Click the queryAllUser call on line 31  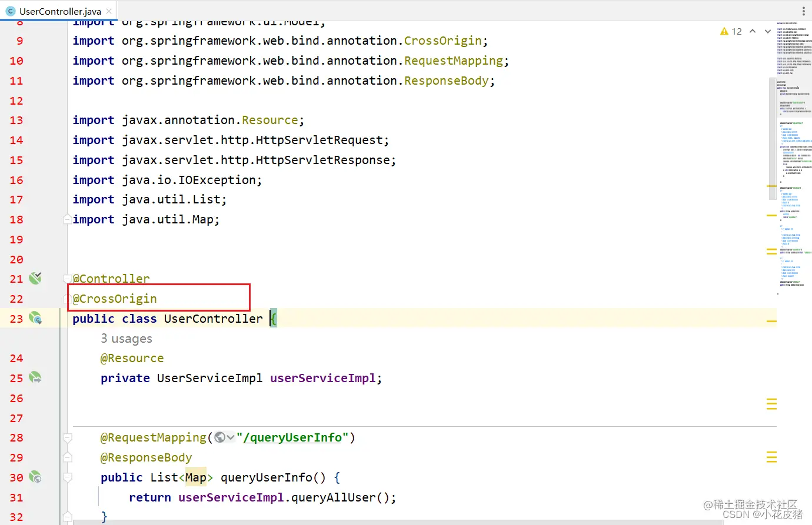tap(334, 497)
